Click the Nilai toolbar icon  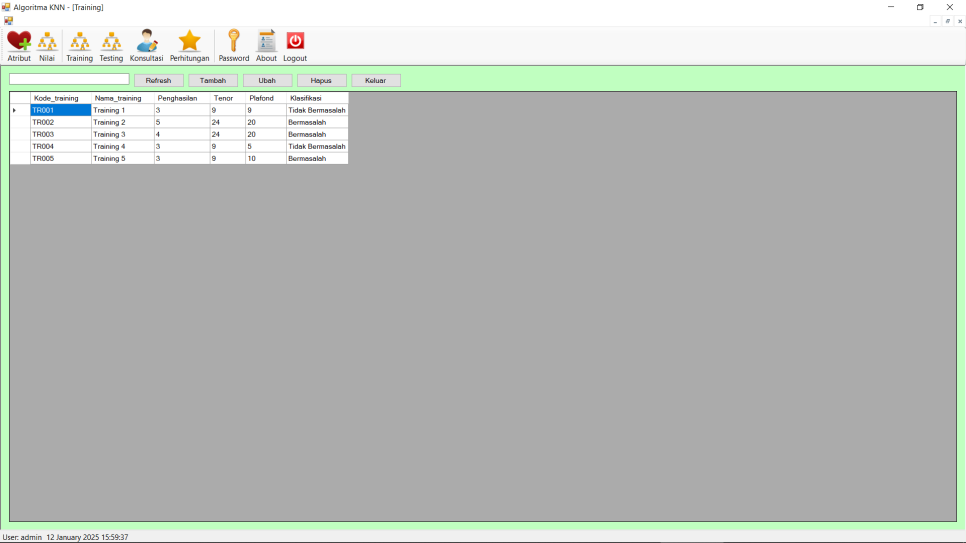click(x=47, y=42)
